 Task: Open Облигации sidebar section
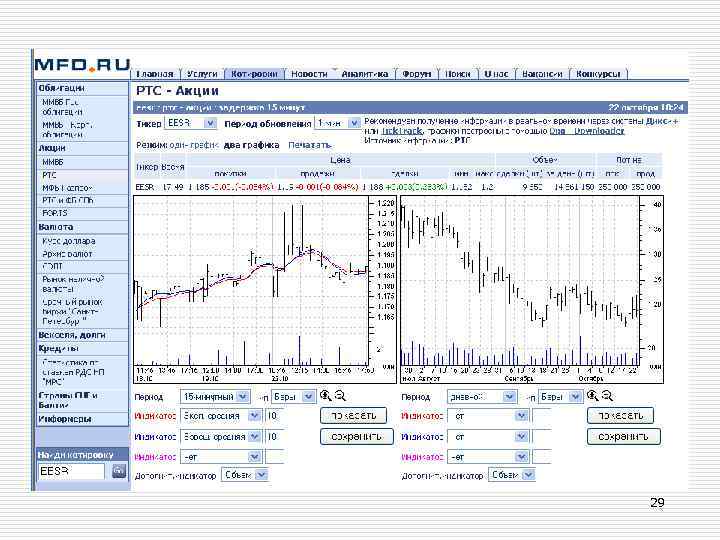62,88
